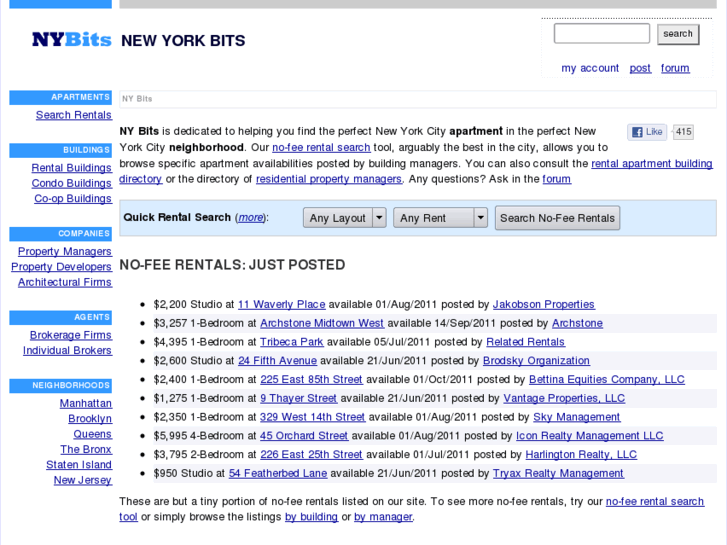The image size is (727, 545).
Task: Open Bettina Equities Company, LLC link
Action: coord(606,379)
